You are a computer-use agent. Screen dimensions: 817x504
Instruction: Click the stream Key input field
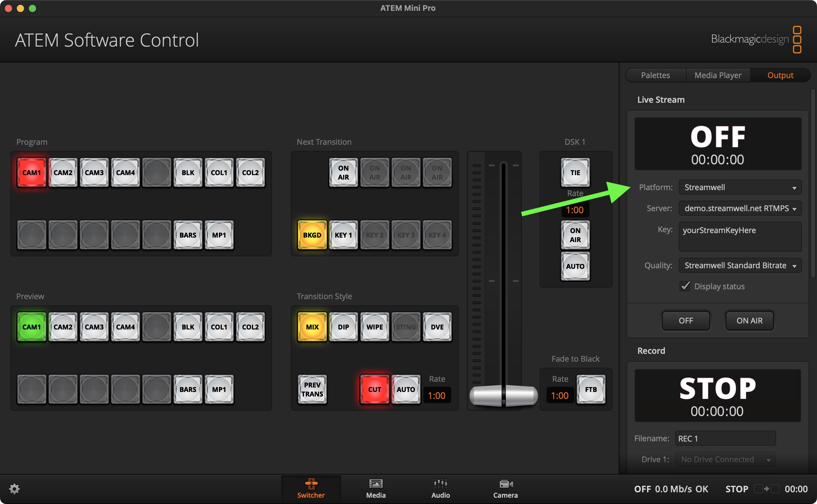click(740, 236)
